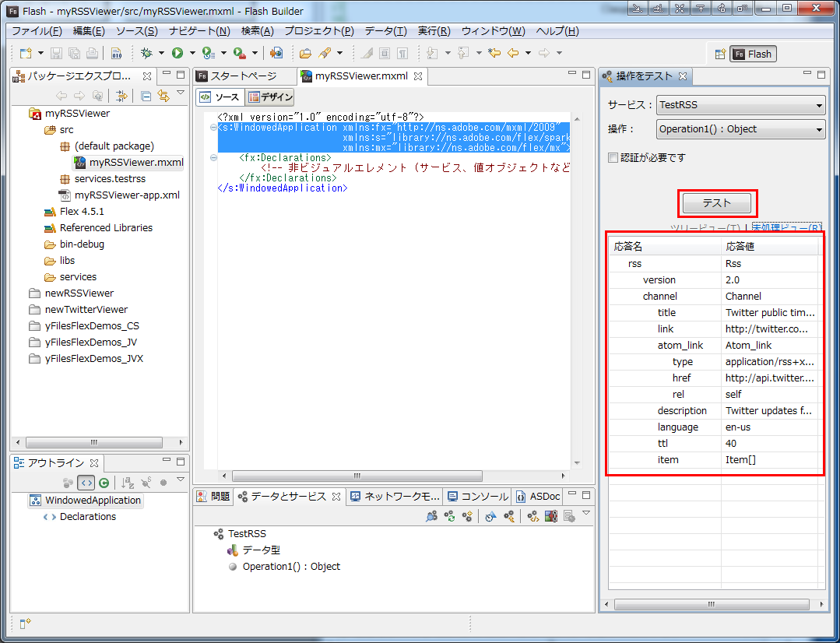
Task: Open the Debug button dropdown arrow
Action: point(161,52)
